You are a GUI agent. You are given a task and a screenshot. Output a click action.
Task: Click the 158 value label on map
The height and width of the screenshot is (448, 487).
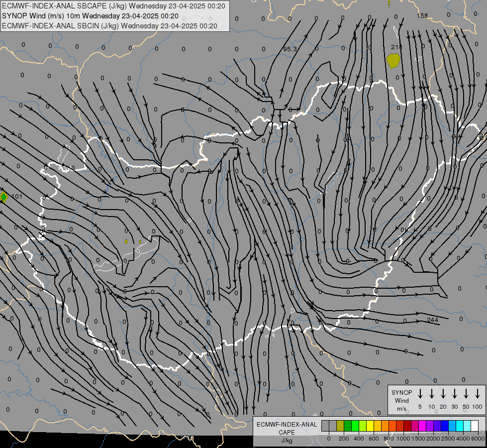pyautogui.click(x=422, y=15)
